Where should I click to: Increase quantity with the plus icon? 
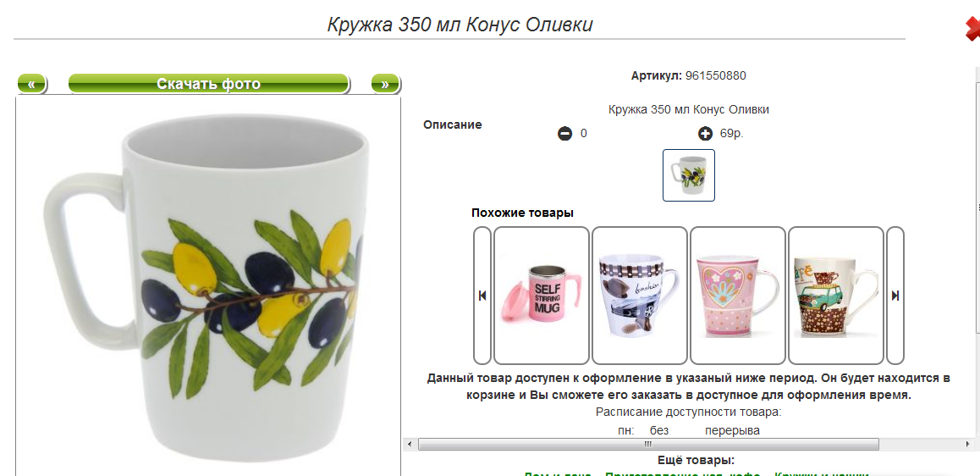click(705, 133)
